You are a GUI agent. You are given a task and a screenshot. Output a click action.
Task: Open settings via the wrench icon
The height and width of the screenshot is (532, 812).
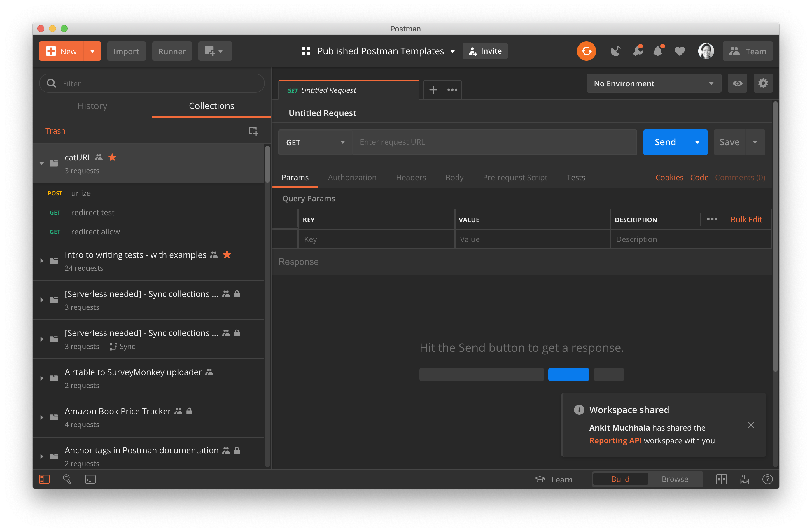pos(637,51)
